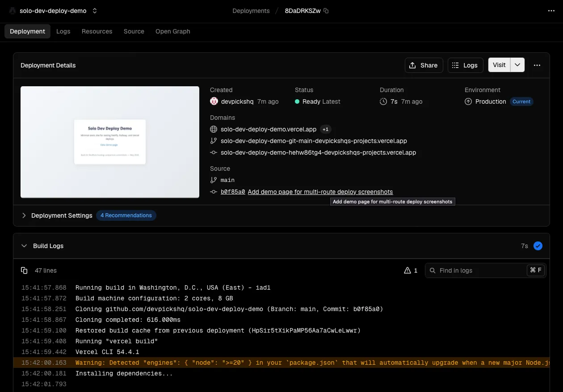Click the Production environment arrow icon

coord(468,101)
